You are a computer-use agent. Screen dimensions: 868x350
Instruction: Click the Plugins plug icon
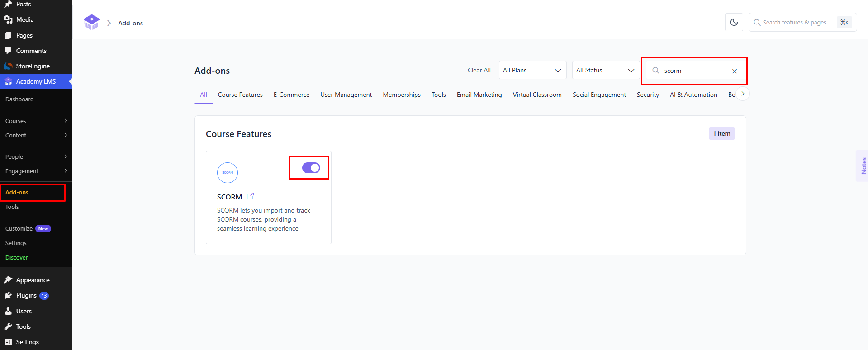click(8, 295)
